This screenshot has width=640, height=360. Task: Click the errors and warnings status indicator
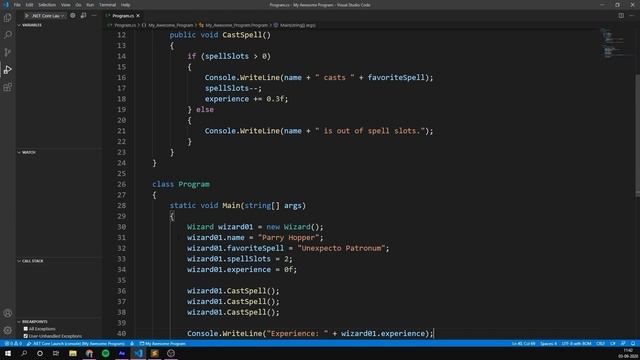(13, 344)
